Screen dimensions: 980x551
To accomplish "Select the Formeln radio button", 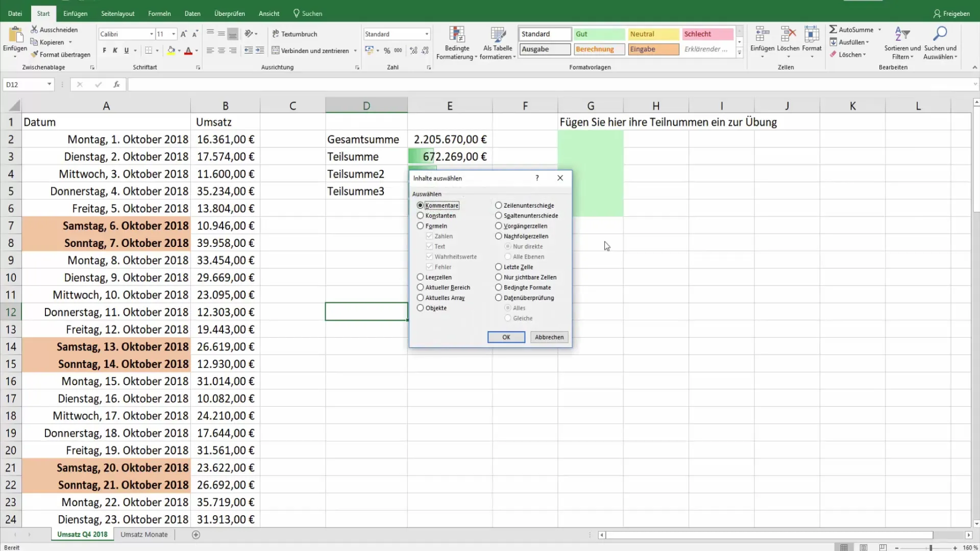I will [420, 226].
